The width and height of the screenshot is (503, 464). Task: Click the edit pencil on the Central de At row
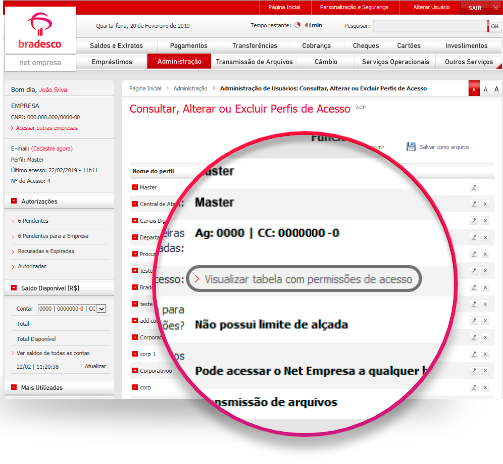tap(474, 204)
